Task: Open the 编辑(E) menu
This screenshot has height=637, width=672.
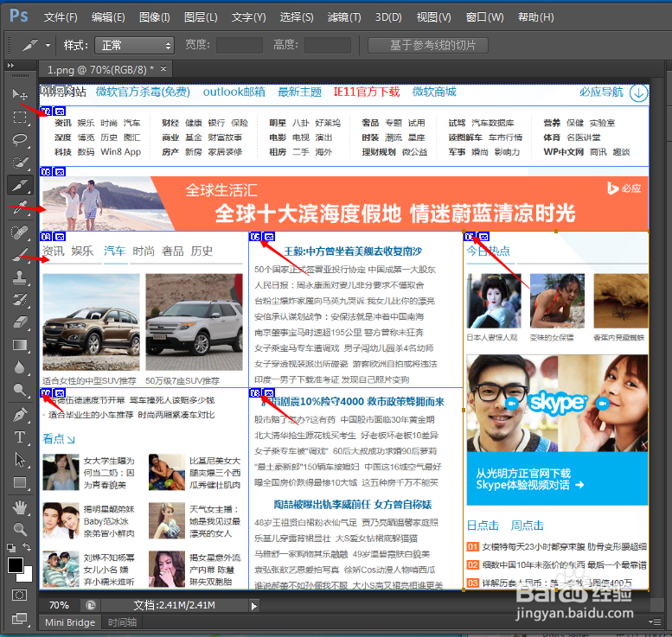Action: pos(108,17)
